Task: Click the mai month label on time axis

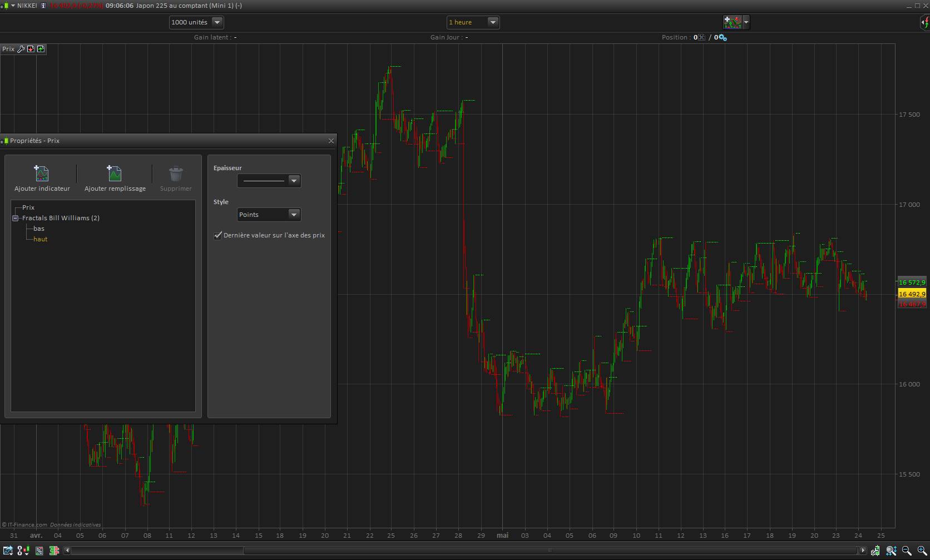Action: click(502, 536)
